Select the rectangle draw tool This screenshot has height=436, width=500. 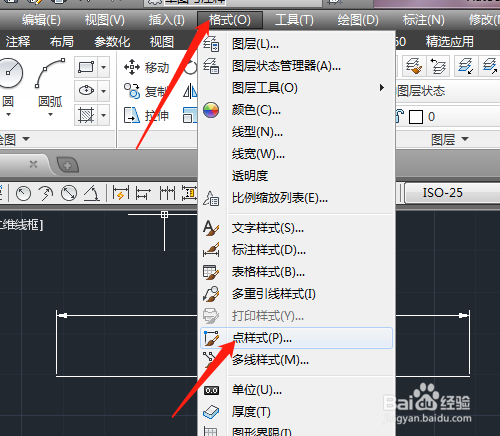click(86, 67)
